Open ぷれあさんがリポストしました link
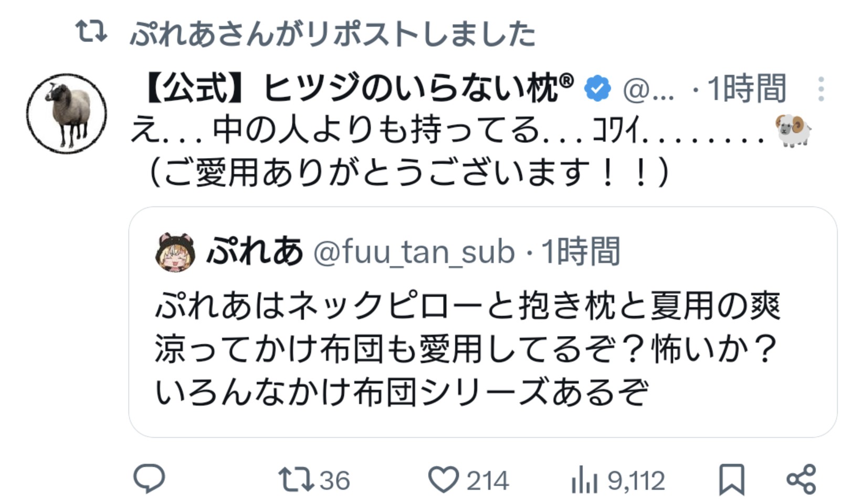863x504 pixels. (332, 34)
